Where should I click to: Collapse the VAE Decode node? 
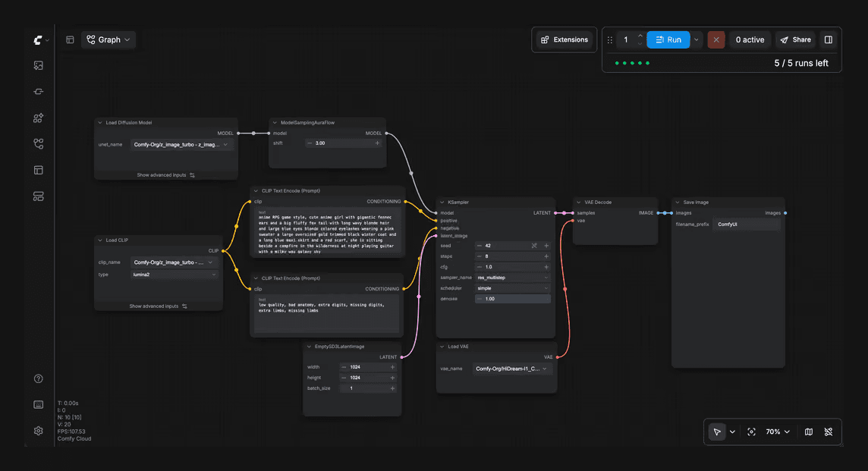point(578,203)
